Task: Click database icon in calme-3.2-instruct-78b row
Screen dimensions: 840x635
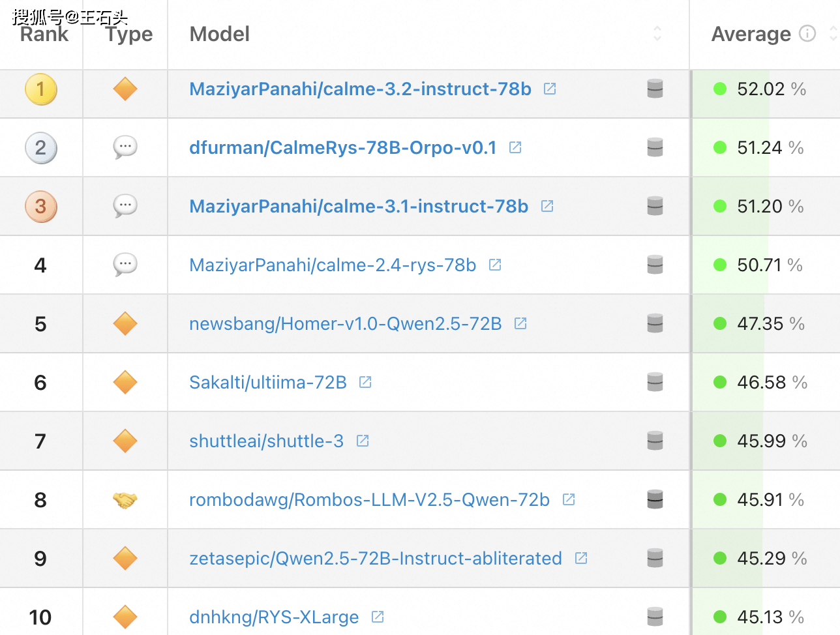Action: coord(655,89)
